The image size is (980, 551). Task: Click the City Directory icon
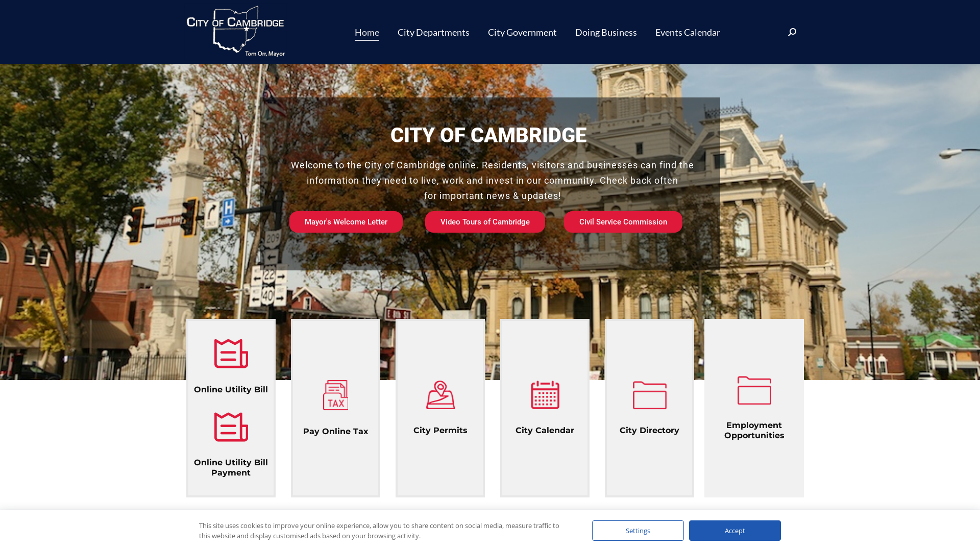649,394
